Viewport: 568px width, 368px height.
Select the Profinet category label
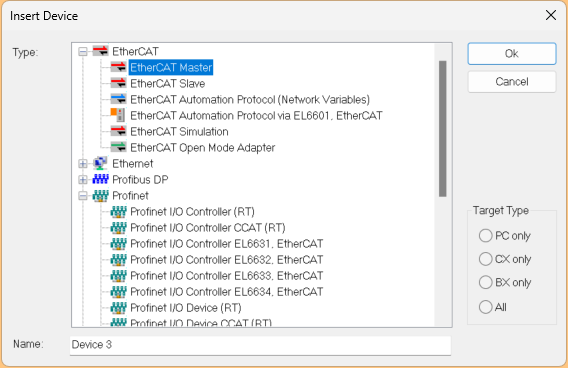[130, 196]
